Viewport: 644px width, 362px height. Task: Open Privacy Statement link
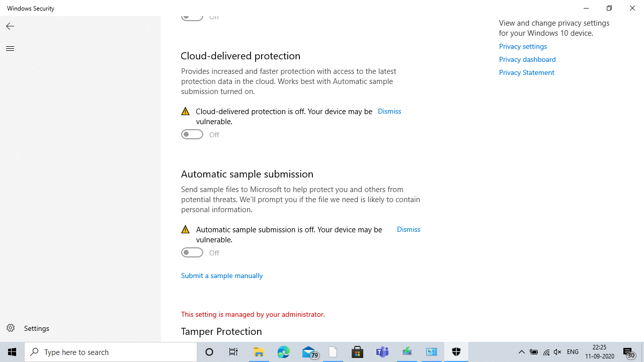(526, 72)
